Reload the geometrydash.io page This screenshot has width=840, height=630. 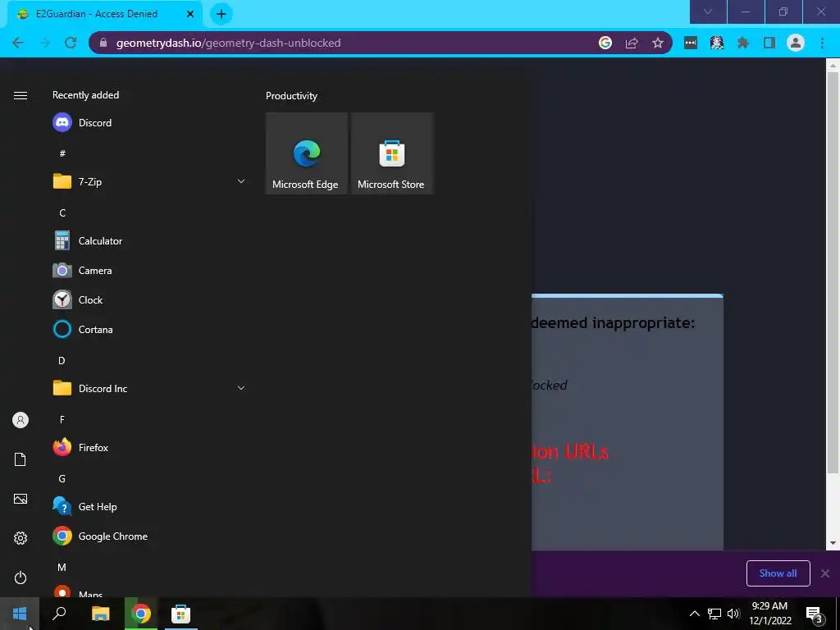pyautogui.click(x=71, y=43)
